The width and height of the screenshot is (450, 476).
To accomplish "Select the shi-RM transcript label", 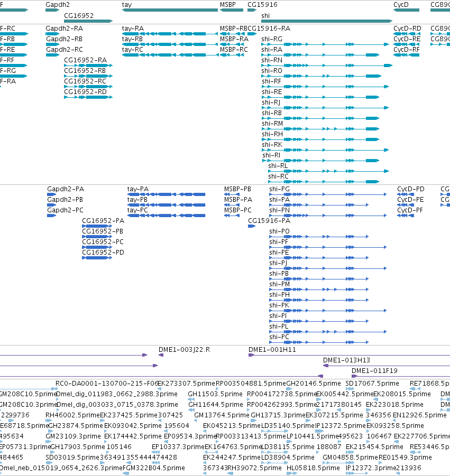I will click(x=272, y=124).
